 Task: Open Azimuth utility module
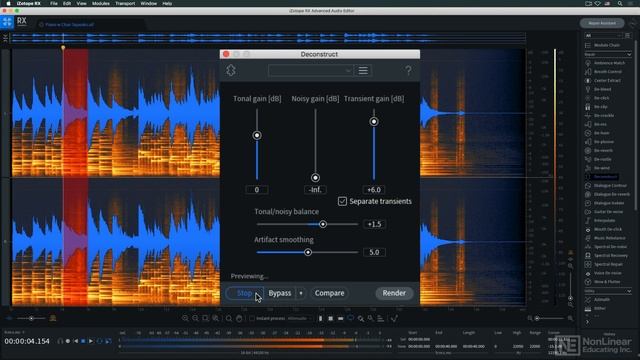(x=598, y=300)
